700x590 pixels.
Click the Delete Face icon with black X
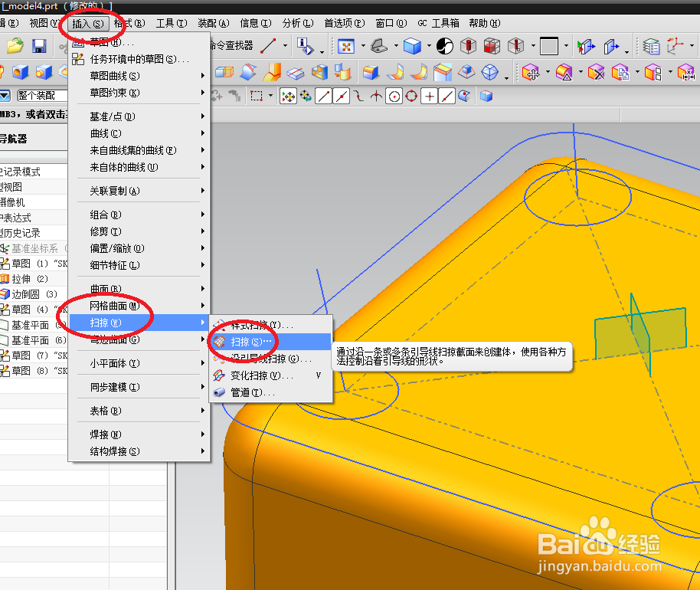pos(597,72)
